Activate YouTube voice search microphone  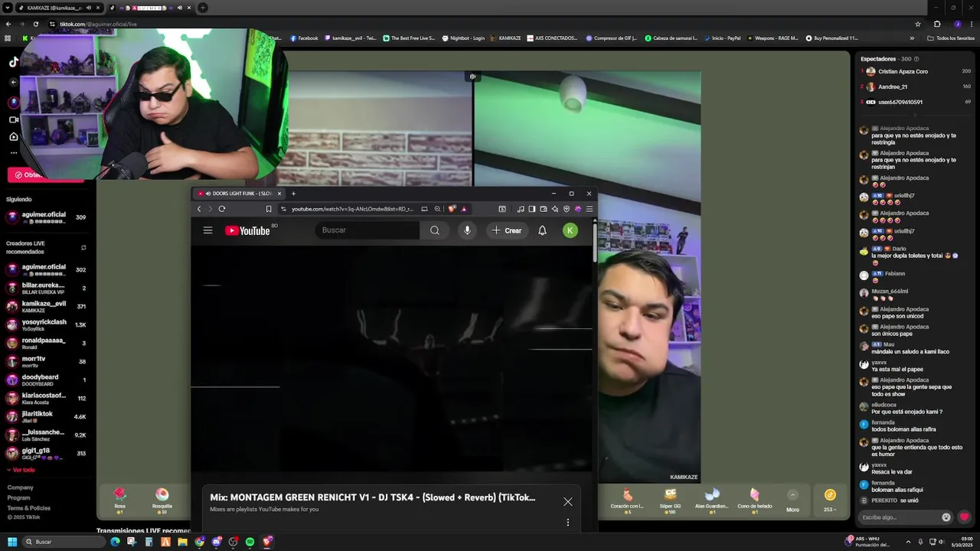coord(467,230)
